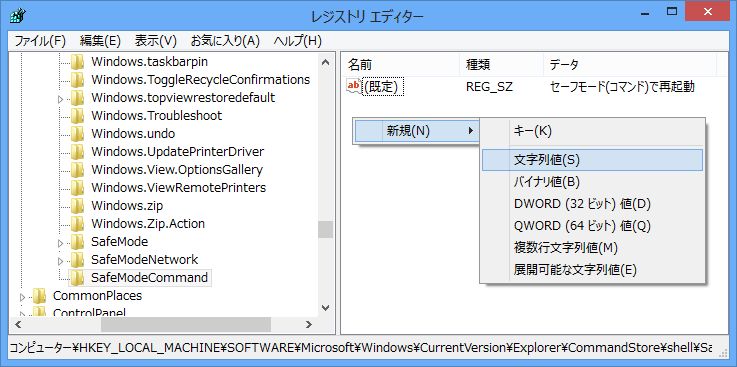Expand the SafeModeNetwork key
The height and width of the screenshot is (367, 737).
point(60,261)
